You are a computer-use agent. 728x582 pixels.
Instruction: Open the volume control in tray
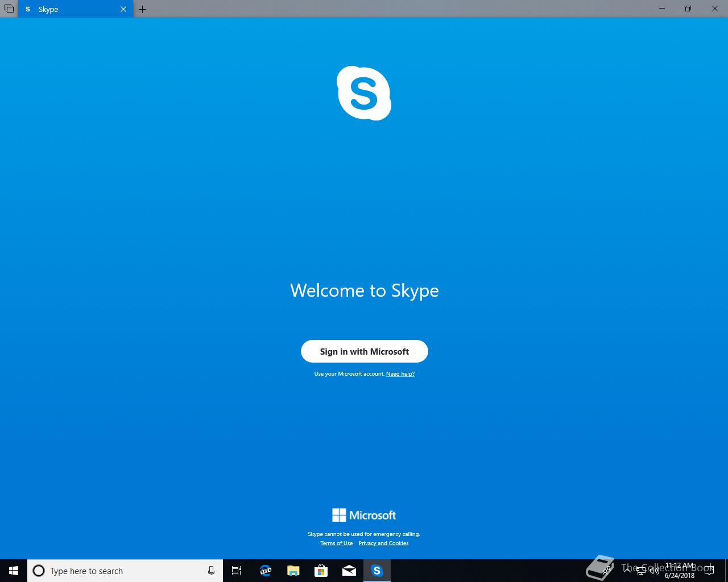(654, 571)
